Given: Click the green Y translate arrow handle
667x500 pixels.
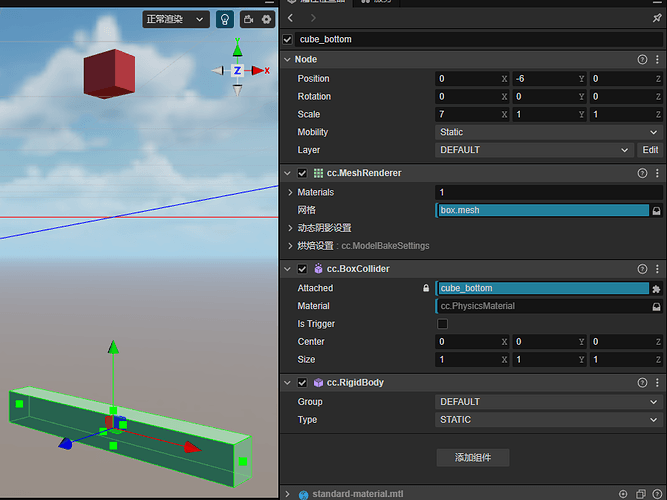Looking at the screenshot, I should click(113, 347).
